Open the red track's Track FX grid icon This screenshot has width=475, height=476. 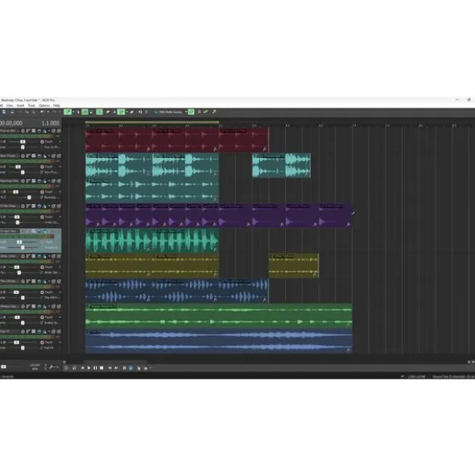tap(34, 130)
